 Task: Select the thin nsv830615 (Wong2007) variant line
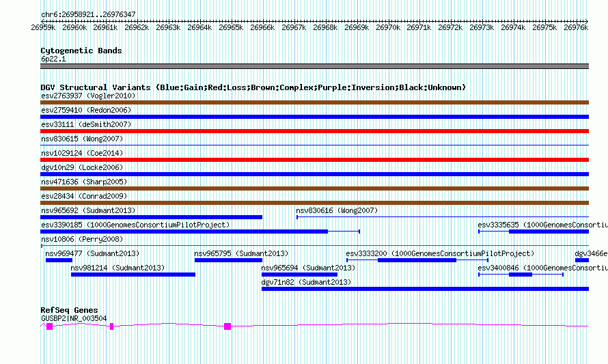coord(314,145)
